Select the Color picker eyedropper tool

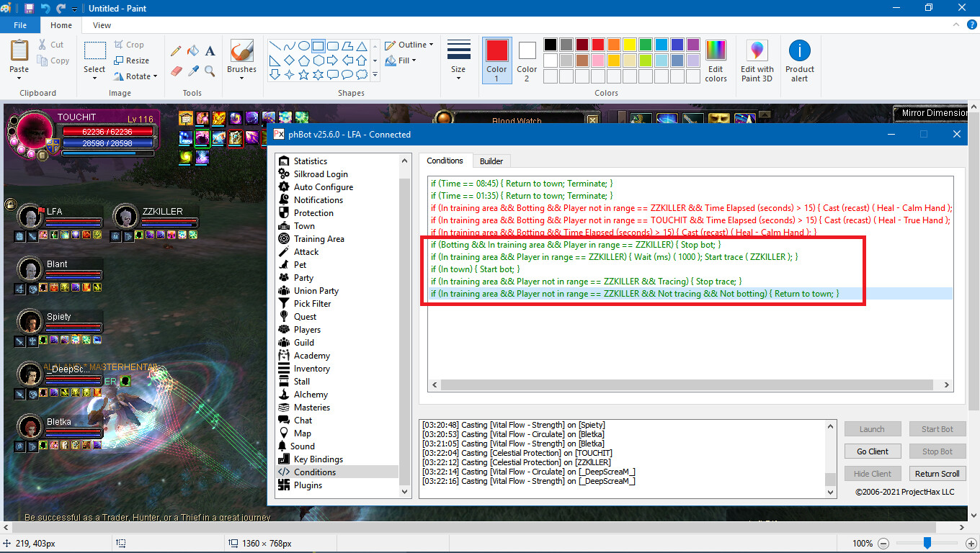(193, 71)
